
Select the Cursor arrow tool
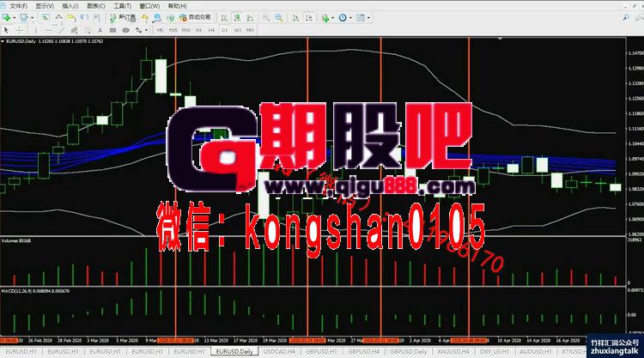click(6, 30)
